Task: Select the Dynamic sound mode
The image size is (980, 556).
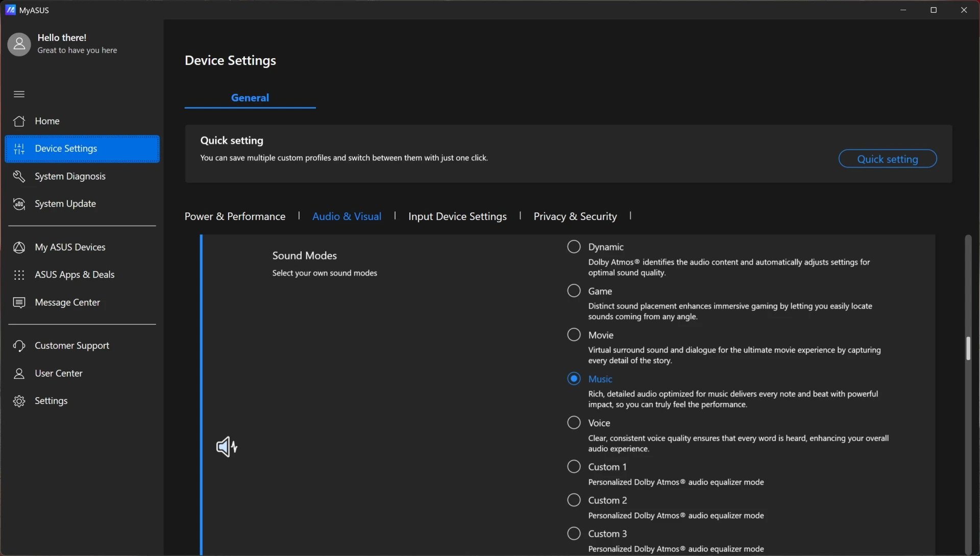Action: click(574, 247)
